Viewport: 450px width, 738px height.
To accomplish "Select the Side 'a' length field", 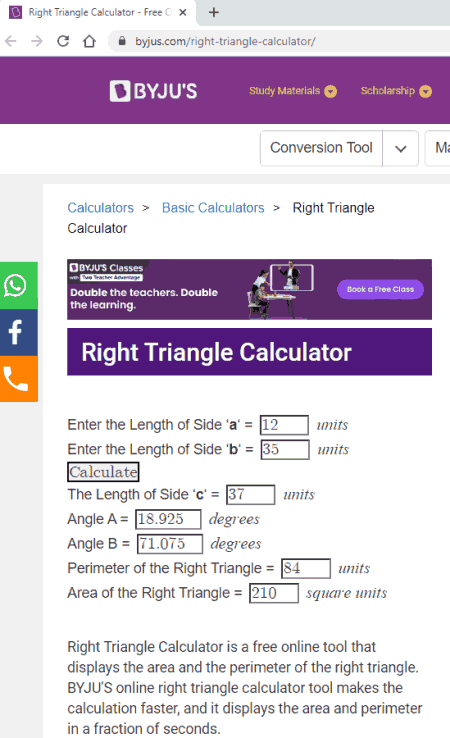I will (x=284, y=425).
